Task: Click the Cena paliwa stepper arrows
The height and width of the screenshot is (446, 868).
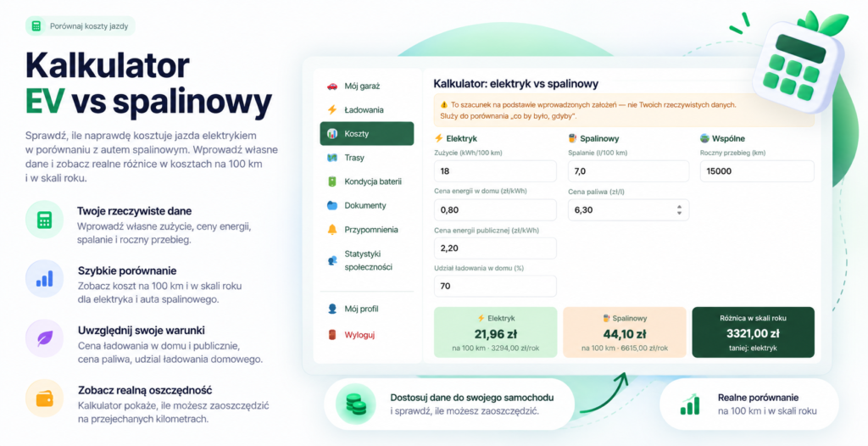Action: pyautogui.click(x=679, y=210)
